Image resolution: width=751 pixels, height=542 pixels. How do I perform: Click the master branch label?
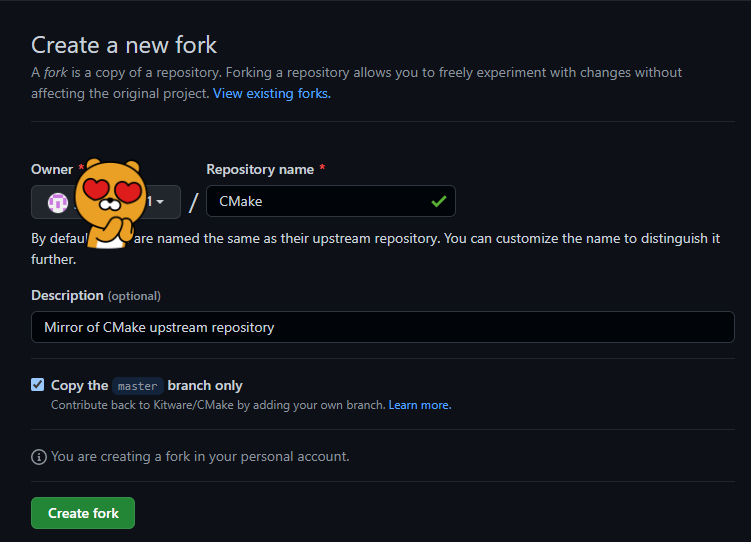pos(137,386)
